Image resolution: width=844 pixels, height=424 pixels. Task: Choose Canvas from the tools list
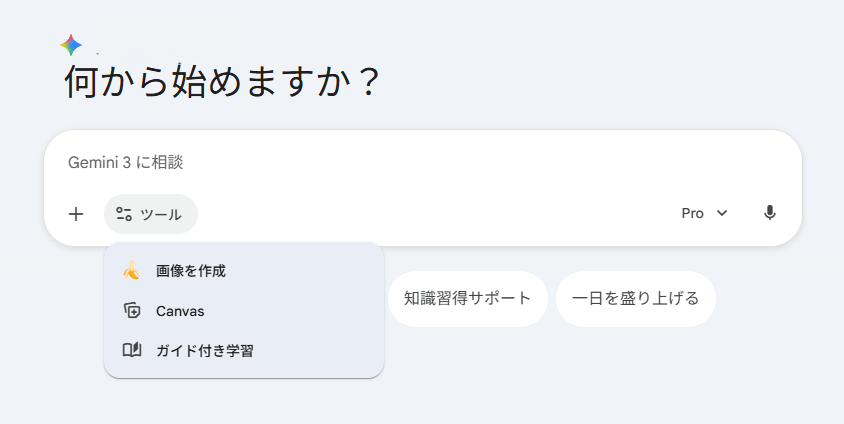[180, 311]
